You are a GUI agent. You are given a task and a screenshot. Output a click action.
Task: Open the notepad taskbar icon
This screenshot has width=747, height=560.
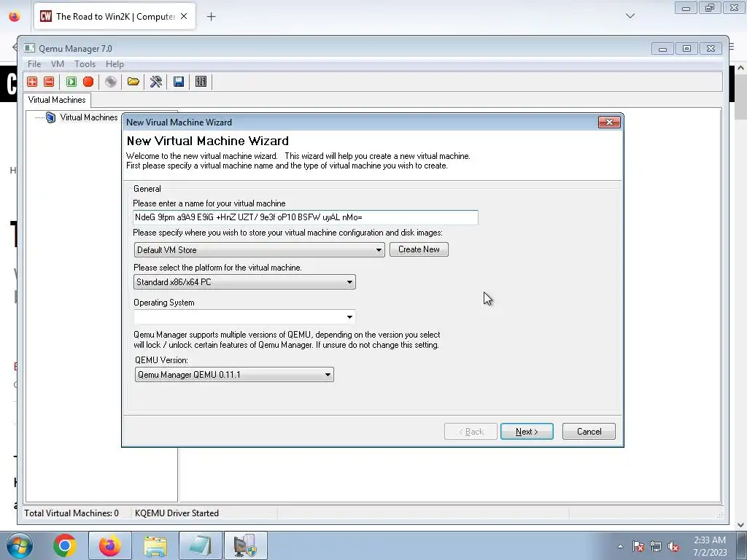point(201,545)
